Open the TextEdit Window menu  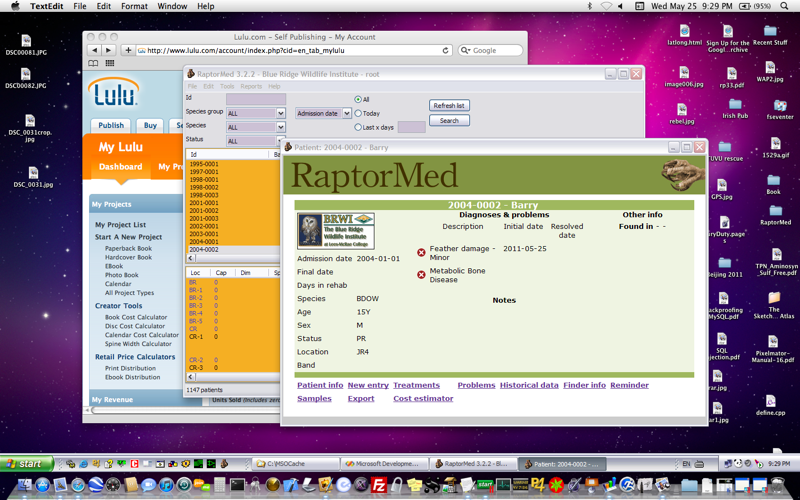point(172,6)
